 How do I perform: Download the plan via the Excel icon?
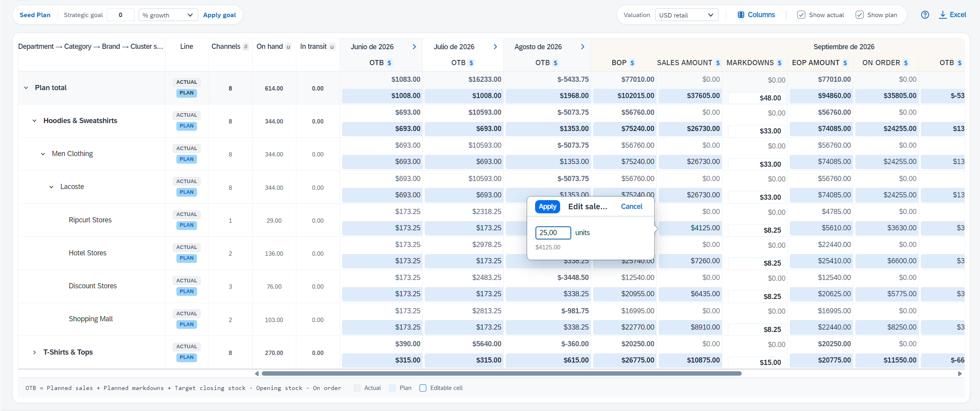pyautogui.click(x=942, y=15)
